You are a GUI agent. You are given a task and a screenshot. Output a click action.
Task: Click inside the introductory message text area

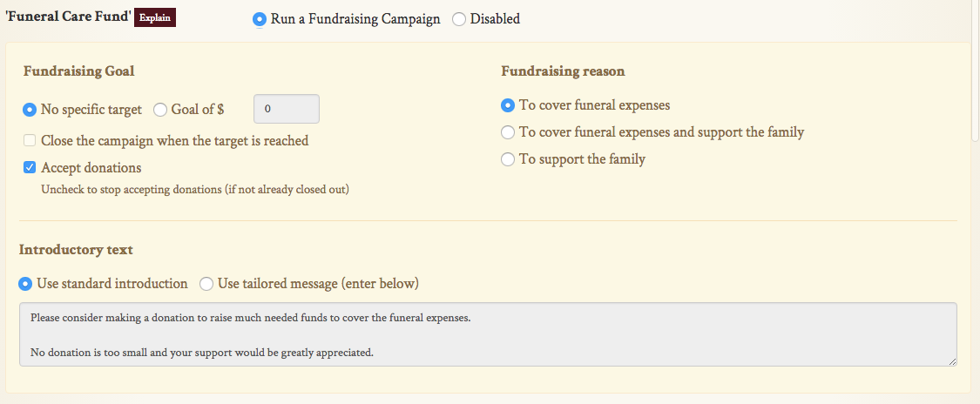pyautogui.click(x=488, y=334)
